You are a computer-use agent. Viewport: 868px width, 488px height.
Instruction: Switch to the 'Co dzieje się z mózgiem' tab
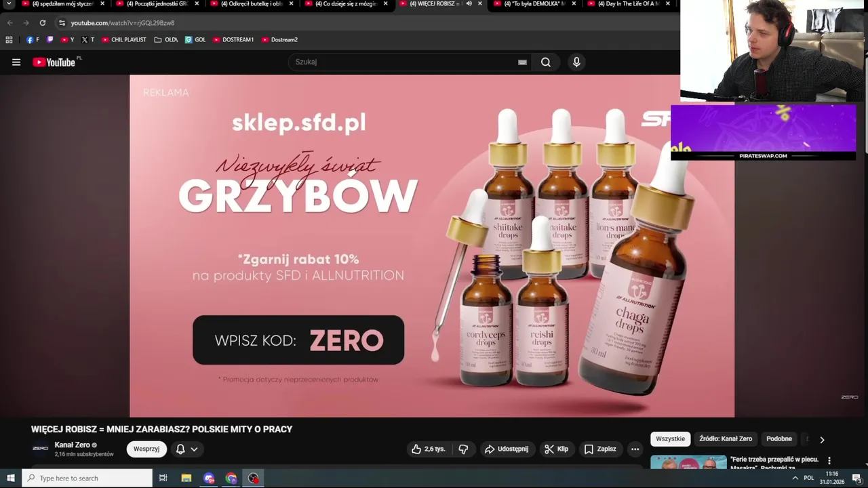[x=345, y=4]
